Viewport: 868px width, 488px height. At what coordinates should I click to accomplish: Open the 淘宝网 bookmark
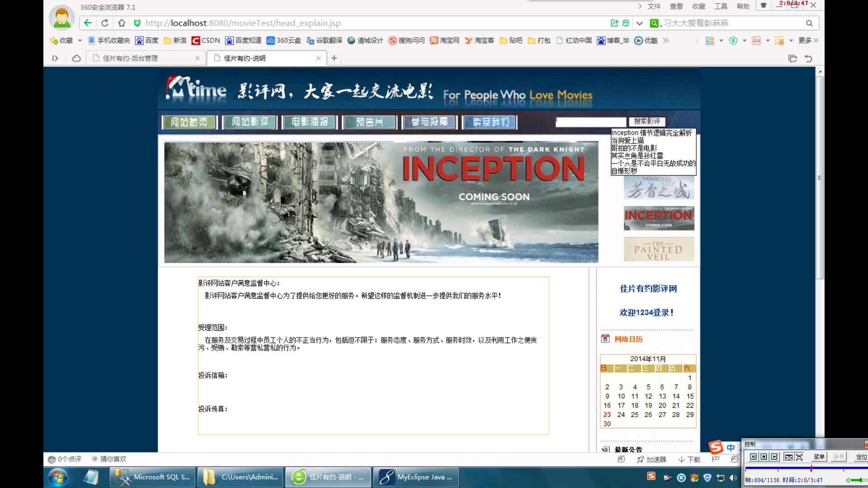pos(444,41)
